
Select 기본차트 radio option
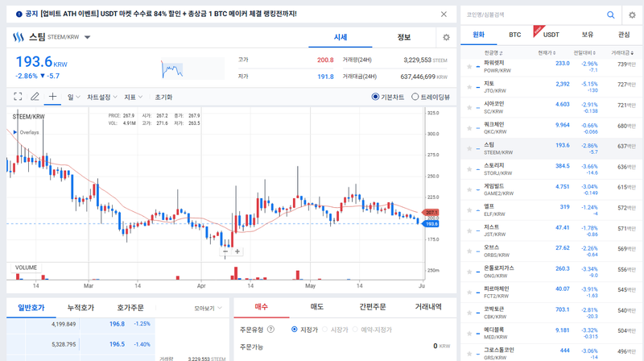(x=375, y=97)
